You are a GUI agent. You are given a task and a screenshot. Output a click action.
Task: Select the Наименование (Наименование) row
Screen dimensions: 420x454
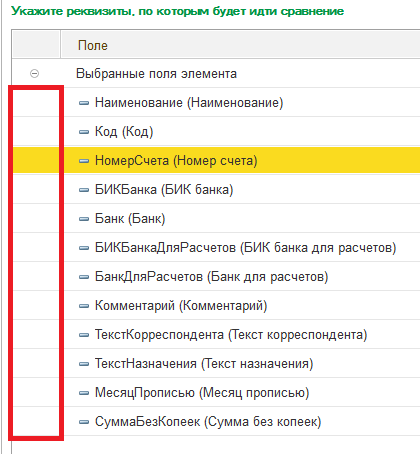coord(242,102)
